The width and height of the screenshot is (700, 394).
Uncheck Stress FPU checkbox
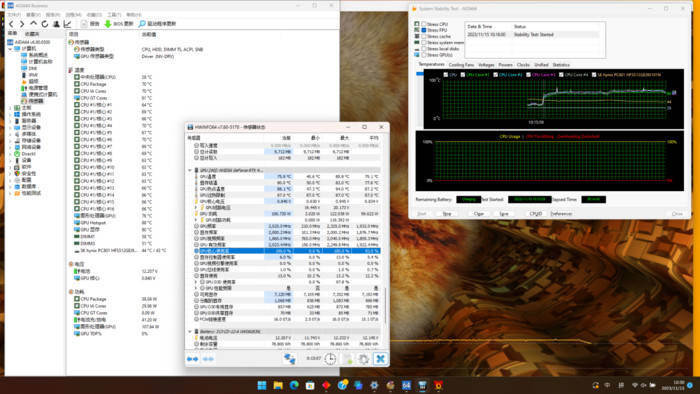(x=424, y=30)
